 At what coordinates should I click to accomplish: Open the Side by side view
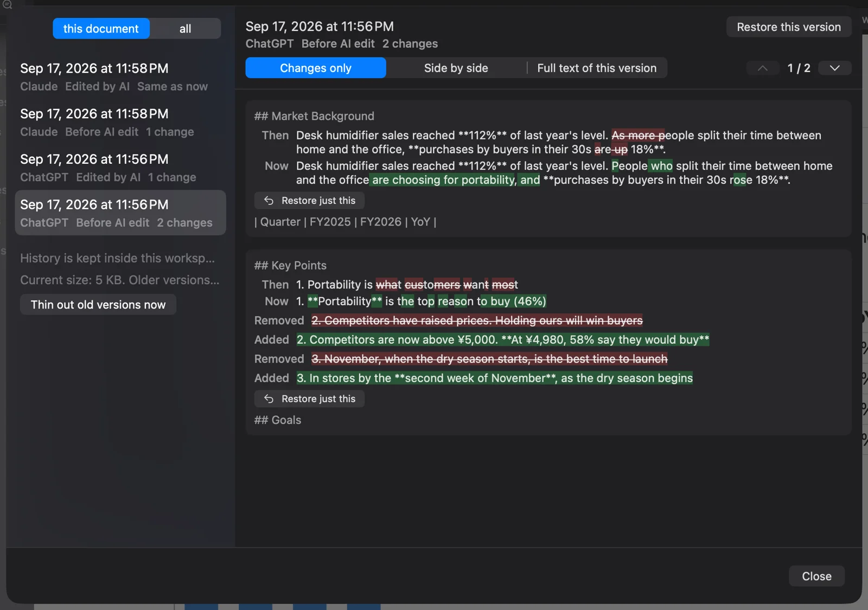[456, 68]
